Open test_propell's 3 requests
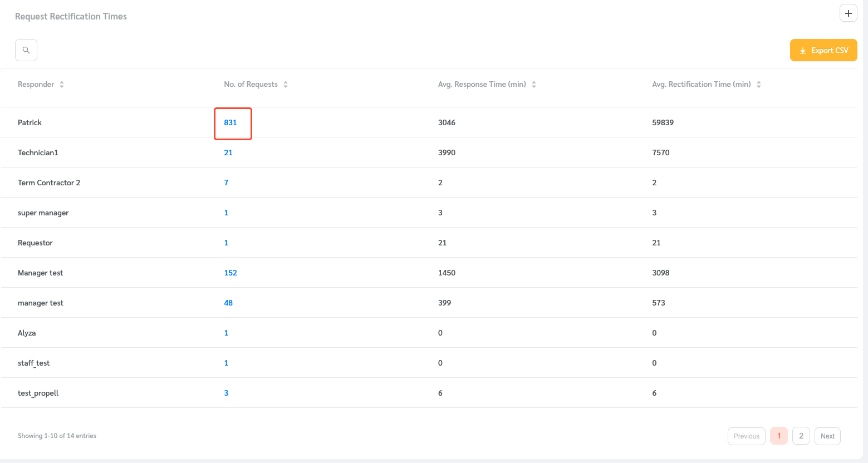Image resolution: width=868 pixels, height=463 pixels. 226,393
